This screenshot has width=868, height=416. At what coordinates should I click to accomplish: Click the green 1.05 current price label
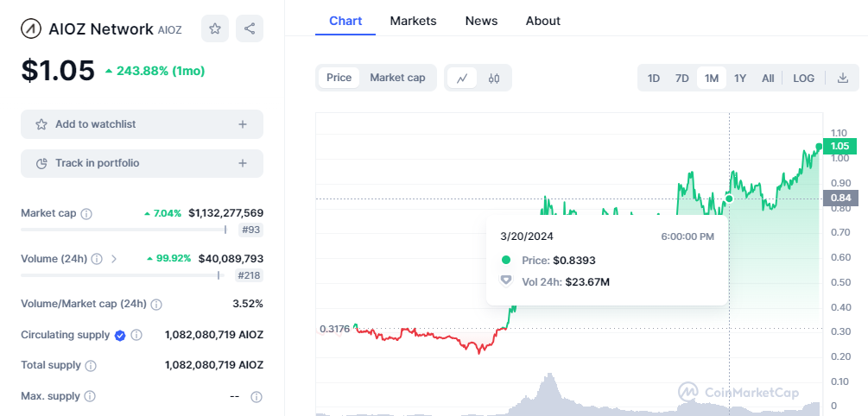coord(840,146)
